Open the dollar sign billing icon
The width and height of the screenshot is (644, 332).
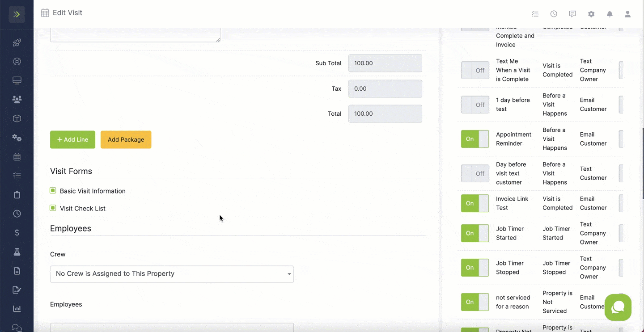click(17, 232)
